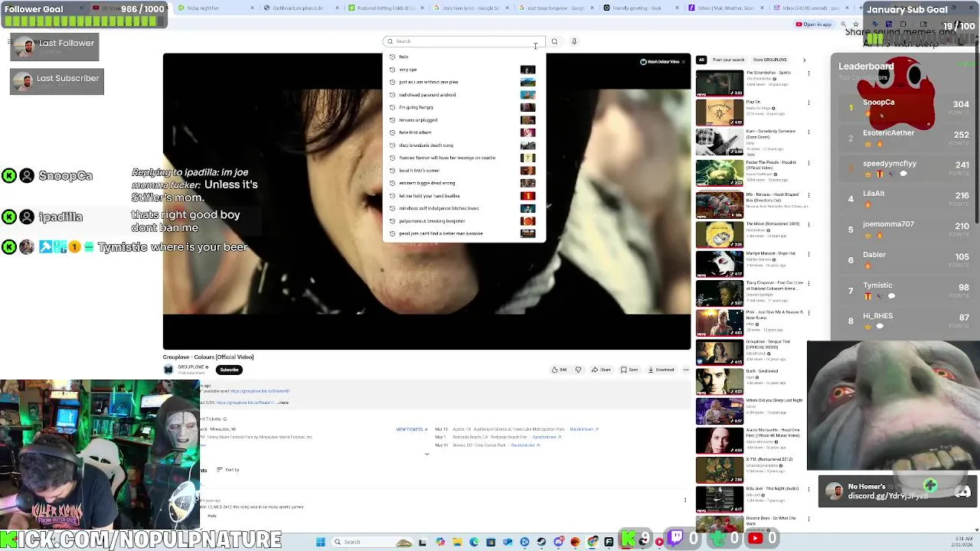Open options for Alanis Morissette video

pos(808,431)
